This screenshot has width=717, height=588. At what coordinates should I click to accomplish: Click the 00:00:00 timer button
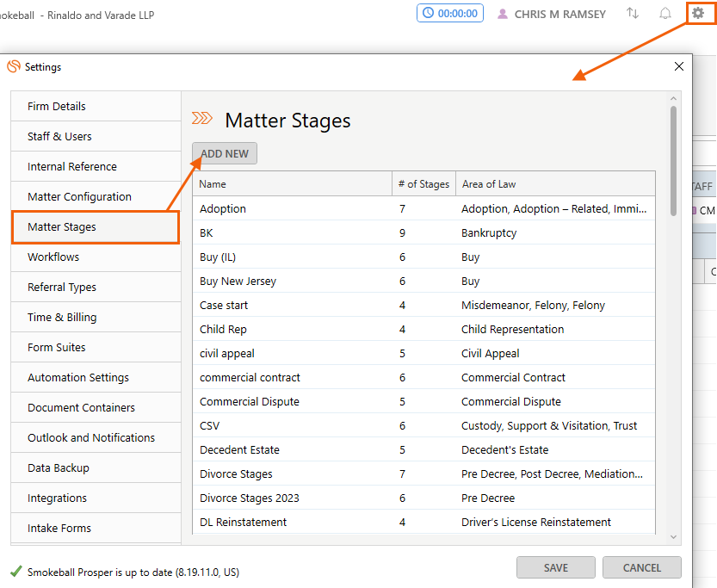[450, 13]
